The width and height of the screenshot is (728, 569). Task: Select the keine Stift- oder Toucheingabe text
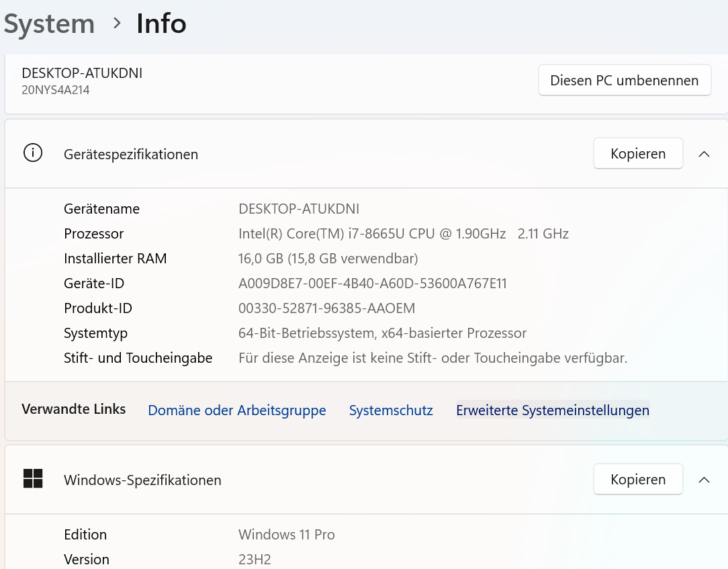[x=433, y=358]
